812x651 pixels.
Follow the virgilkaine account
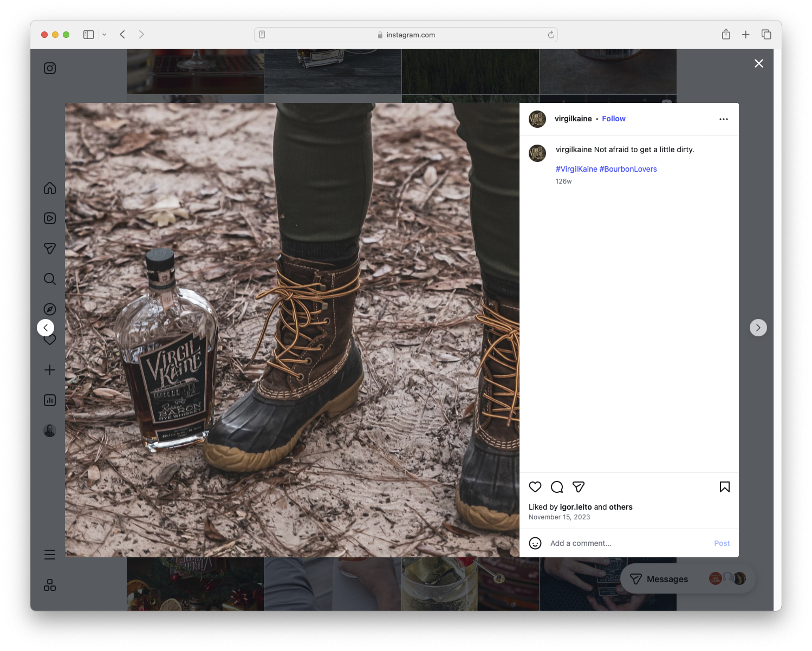[x=613, y=119]
